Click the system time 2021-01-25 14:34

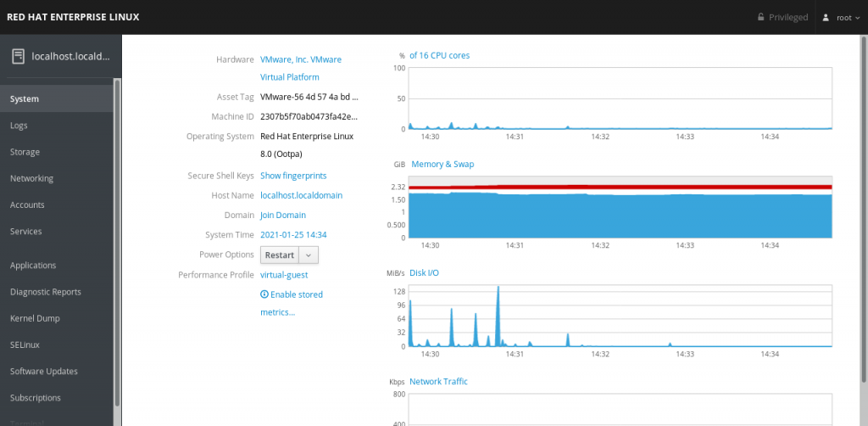pos(293,235)
